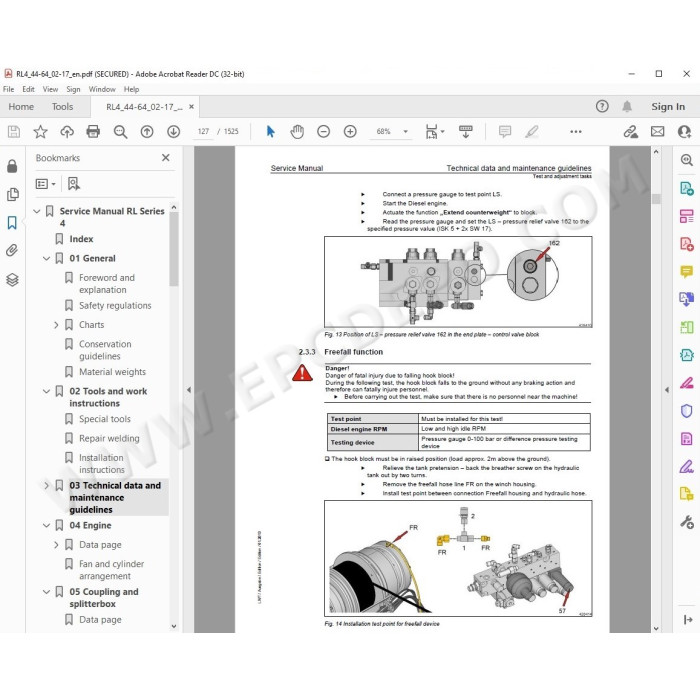Screen dimensions: 700x700
Task: Open the View menu
Action: coord(50,89)
